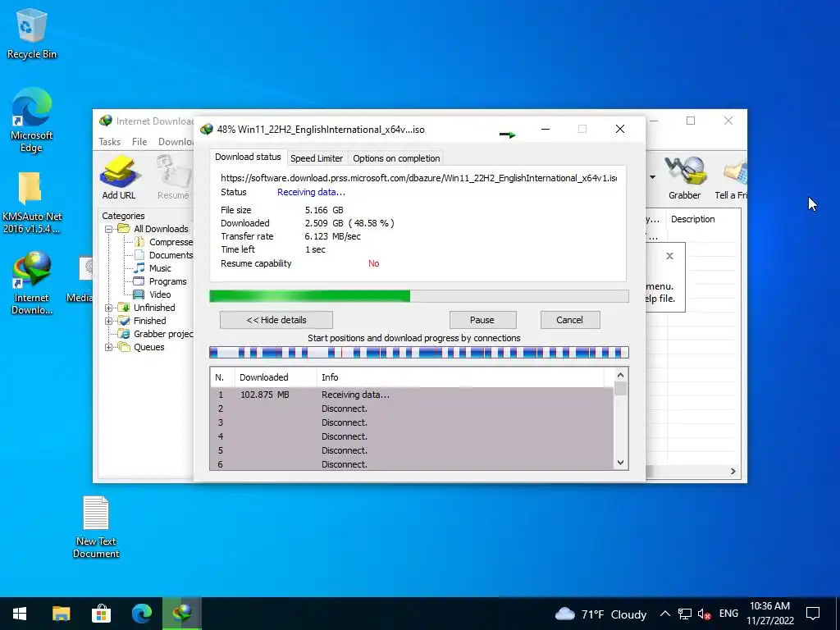The height and width of the screenshot is (630, 840).
Task: Open the notification center icon
Action: point(813,614)
